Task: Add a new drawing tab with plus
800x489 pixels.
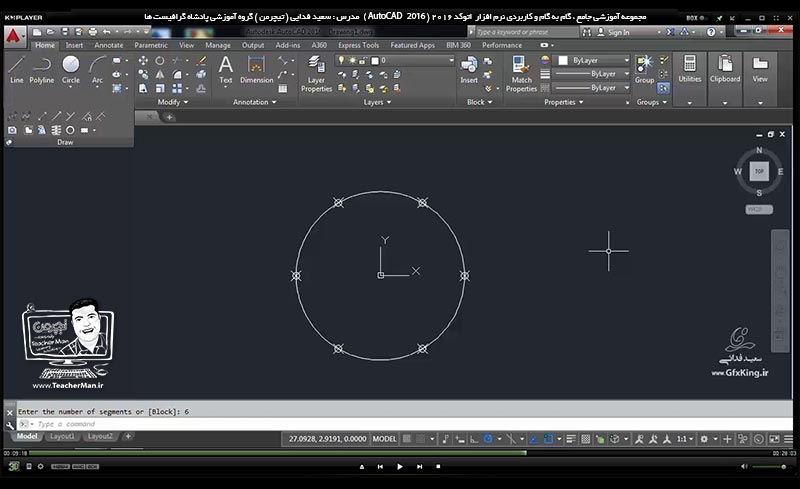Action: [x=169, y=117]
